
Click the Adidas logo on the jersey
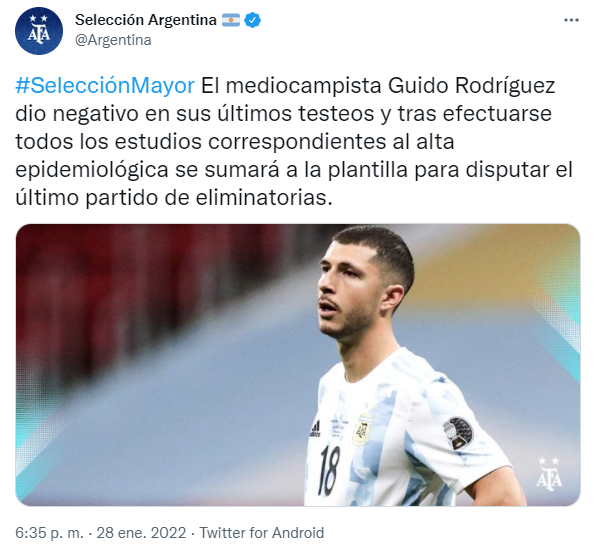(x=315, y=428)
